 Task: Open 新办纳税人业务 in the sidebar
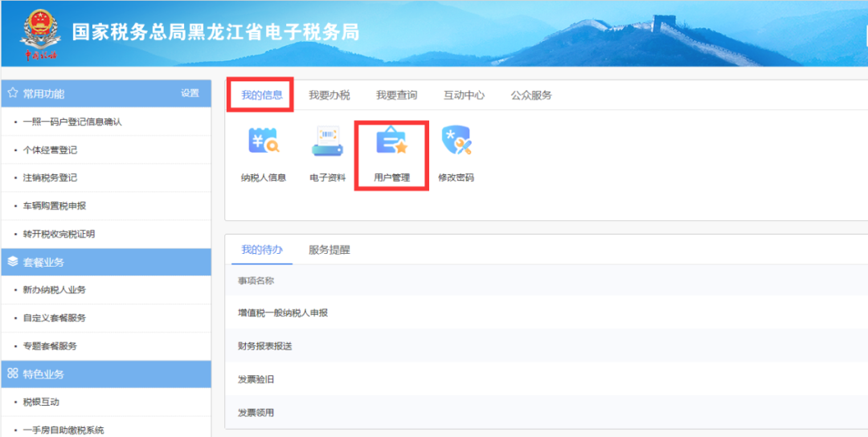click(x=55, y=291)
